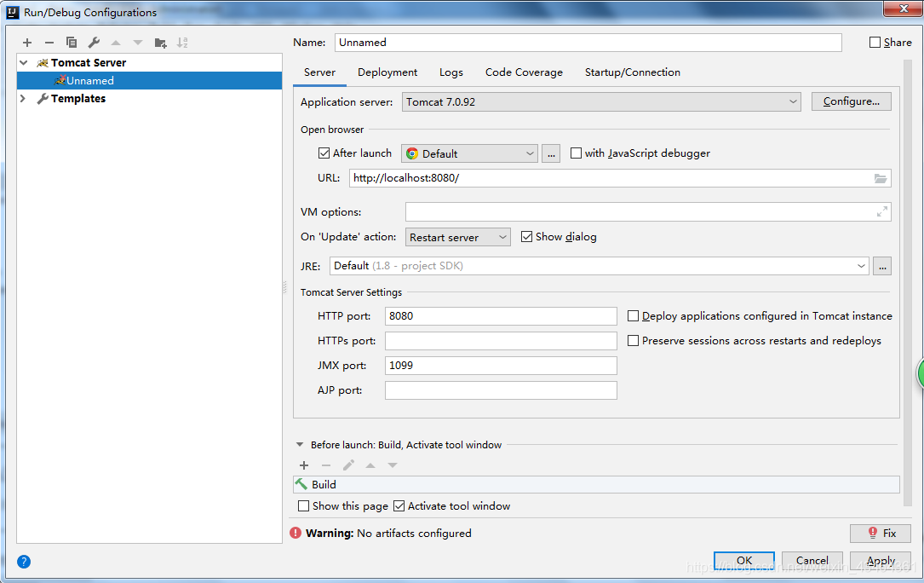Switch to the Server tab
924x583 pixels.
319,72
